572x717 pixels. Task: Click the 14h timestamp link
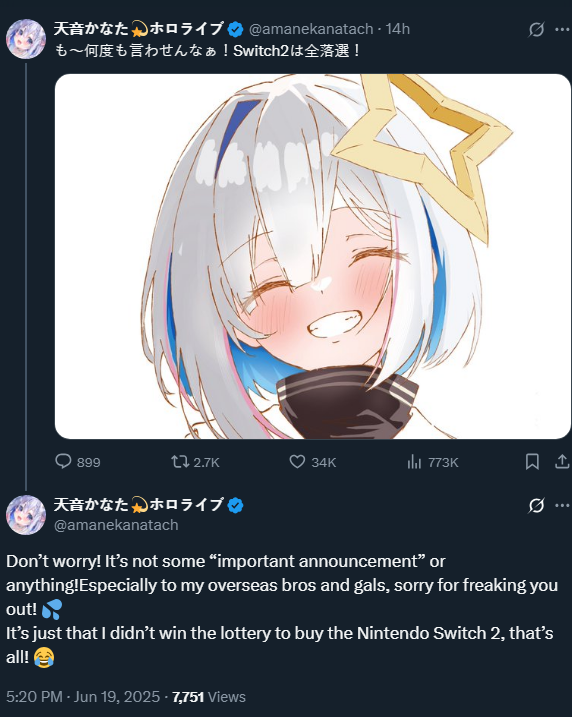coord(397,29)
